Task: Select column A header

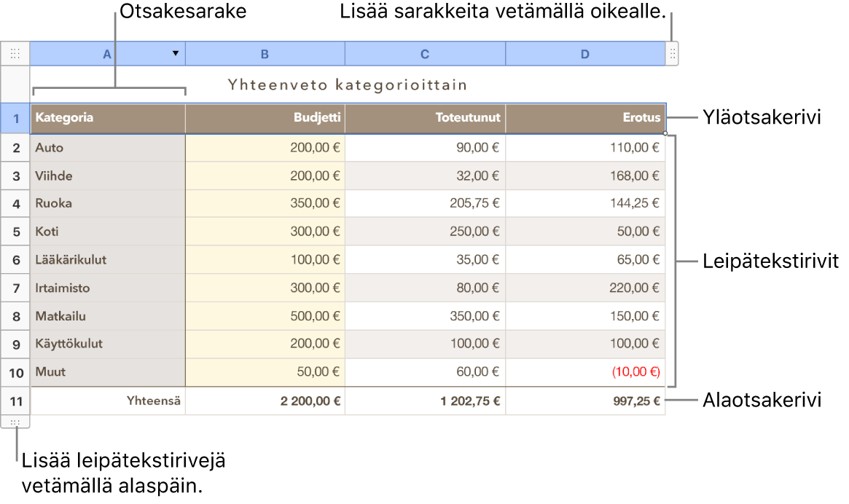Action: pyautogui.click(x=107, y=54)
